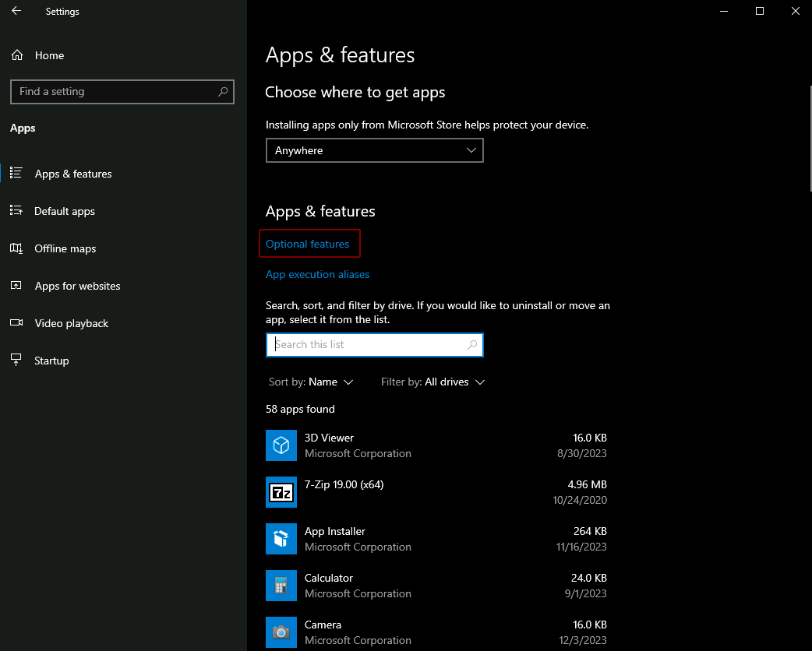Click the magnifier icon in Search this list
Screen dimensions: 812x651
click(471, 345)
